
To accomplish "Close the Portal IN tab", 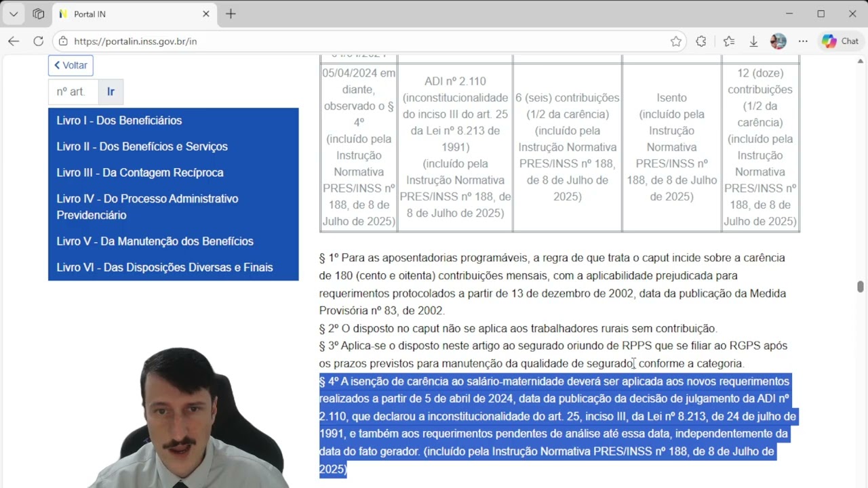I will coord(206,14).
